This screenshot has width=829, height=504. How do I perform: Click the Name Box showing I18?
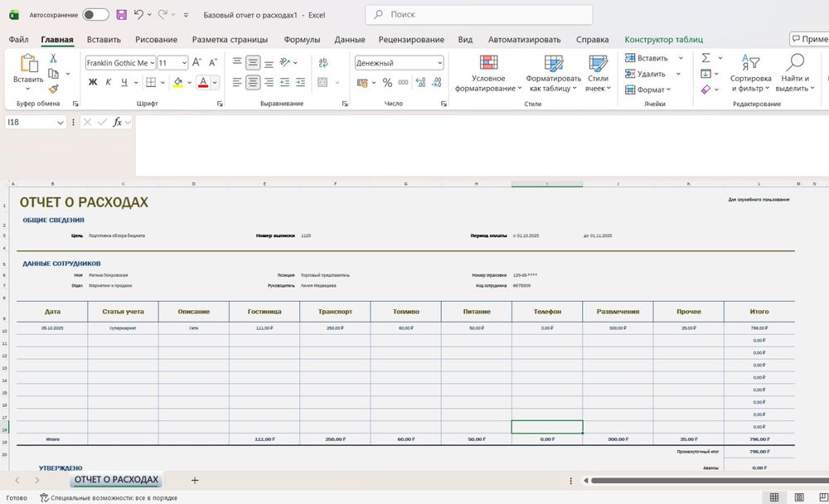(x=35, y=122)
